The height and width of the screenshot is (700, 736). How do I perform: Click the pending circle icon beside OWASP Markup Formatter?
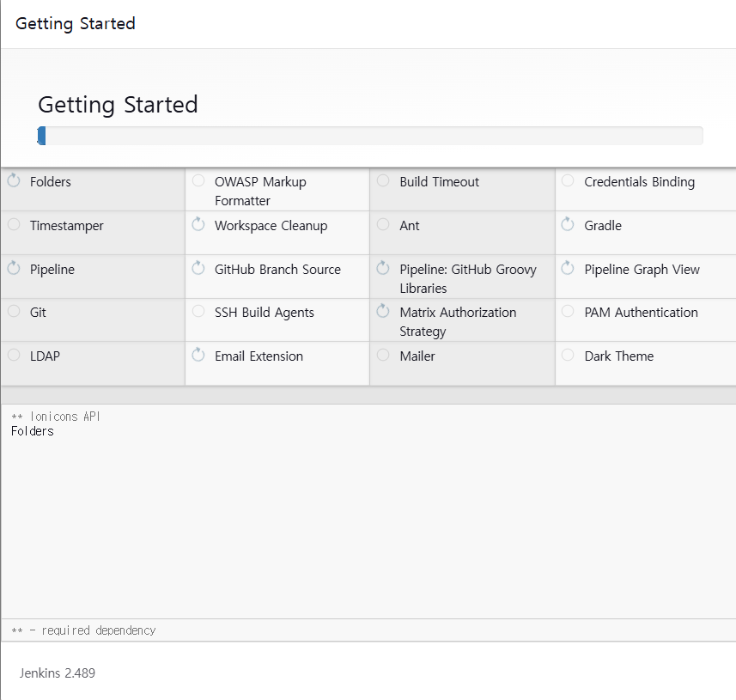point(198,180)
